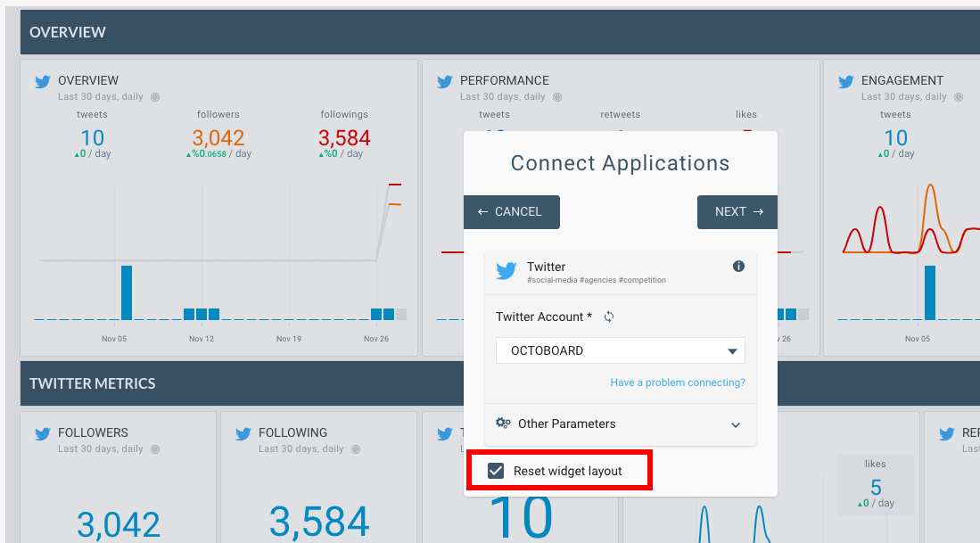Click the large 3,584 FOLLOWING number
980x543 pixels.
(x=319, y=521)
